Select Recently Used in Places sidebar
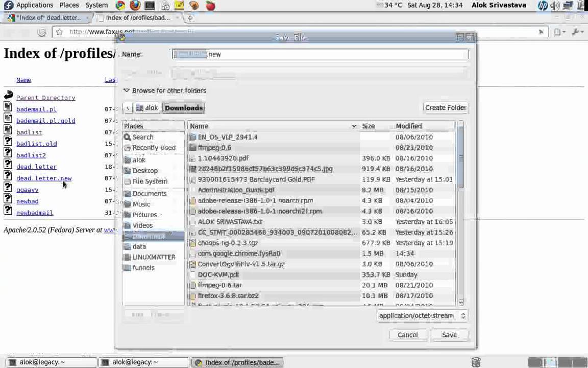 [153, 148]
